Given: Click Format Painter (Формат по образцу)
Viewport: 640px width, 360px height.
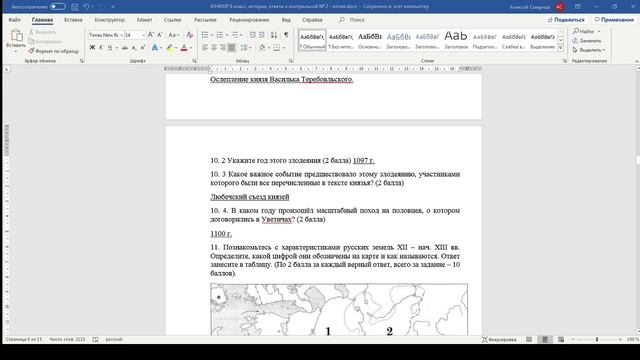Looking at the screenshot, I should tap(53, 51).
